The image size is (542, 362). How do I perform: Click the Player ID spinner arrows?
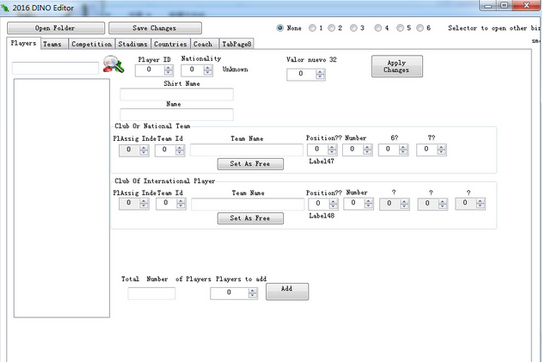coord(168,70)
